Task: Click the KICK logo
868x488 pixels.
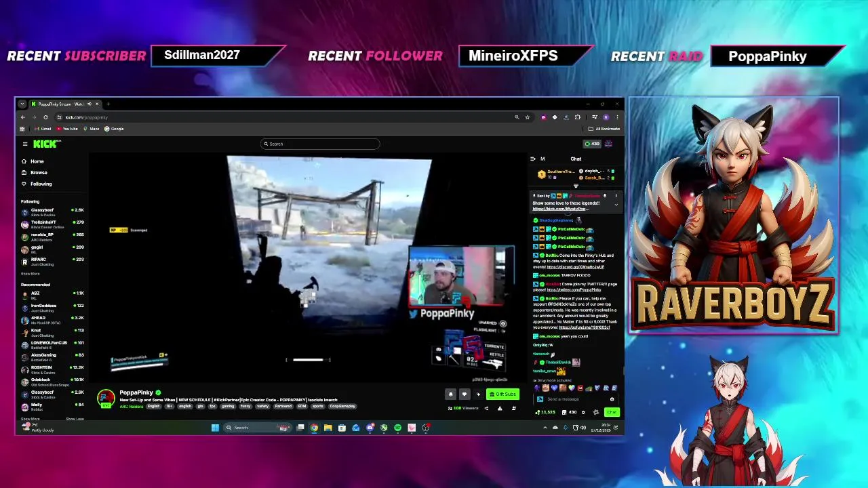Action: click(x=47, y=144)
